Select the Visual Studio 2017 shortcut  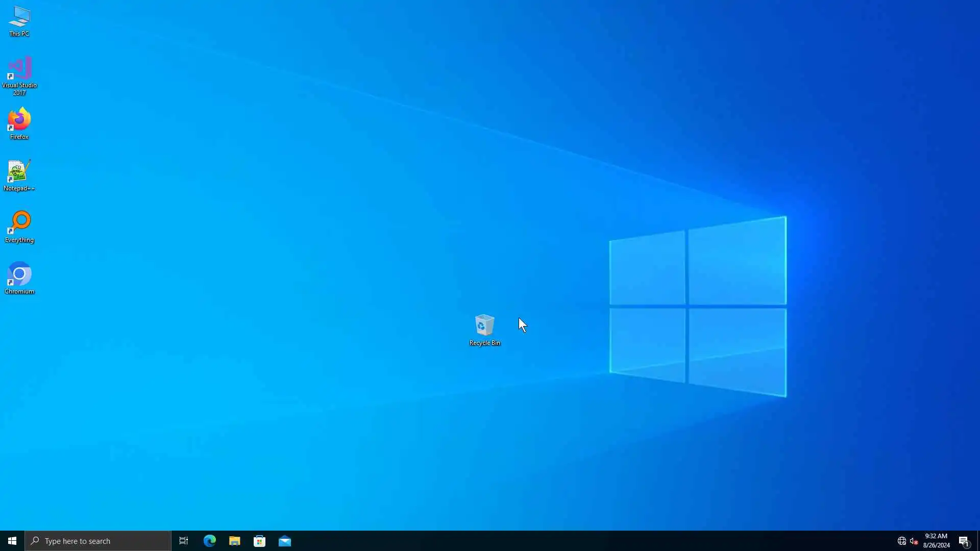pyautogui.click(x=19, y=69)
